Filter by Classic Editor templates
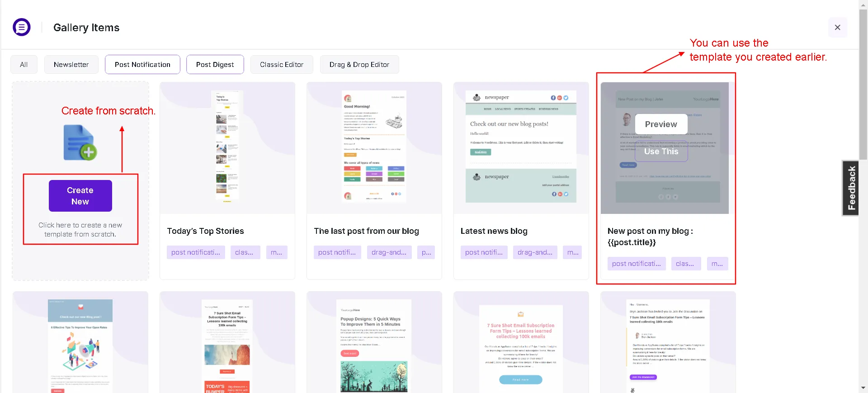 282,65
